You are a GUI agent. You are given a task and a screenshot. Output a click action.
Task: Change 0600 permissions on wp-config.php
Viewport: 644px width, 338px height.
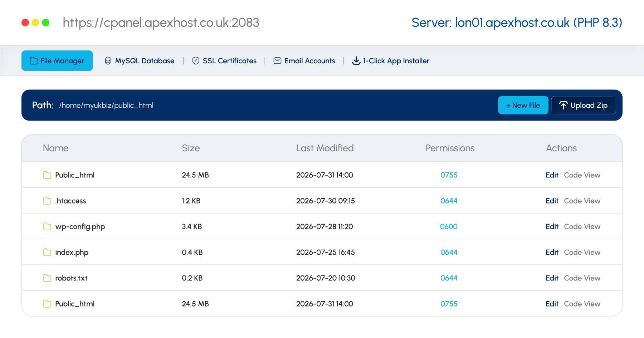[x=449, y=226]
